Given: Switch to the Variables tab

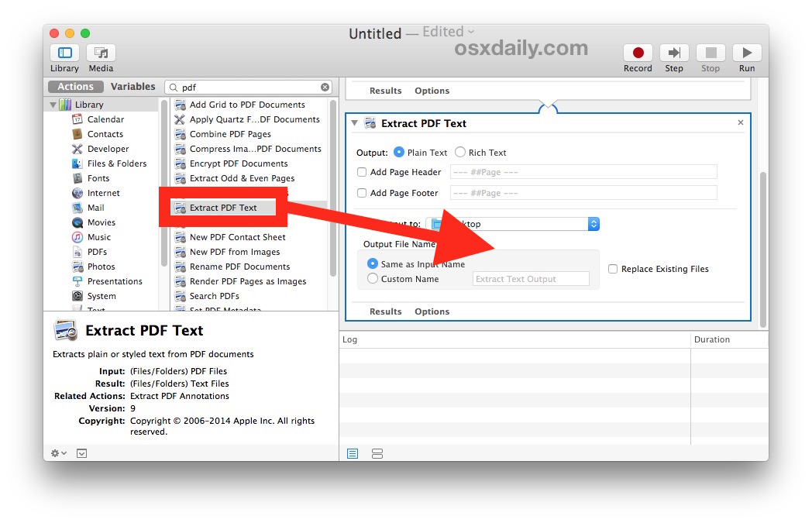Looking at the screenshot, I should click(x=133, y=87).
